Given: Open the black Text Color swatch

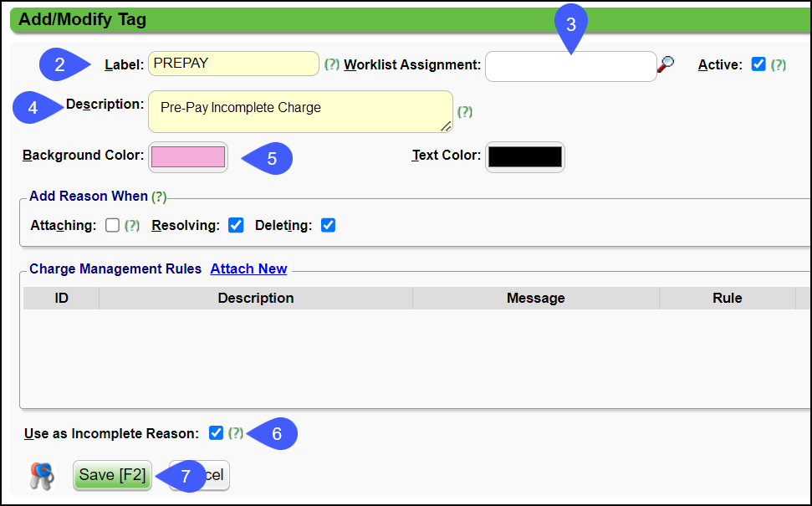Looking at the screenshot, I should pos(524,156).
